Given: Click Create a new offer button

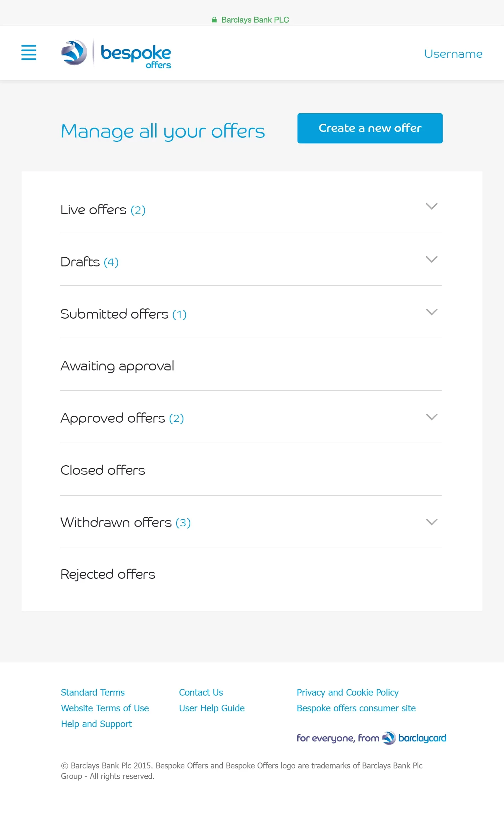Looking at the screenshot, I should (x=370, y=128).
